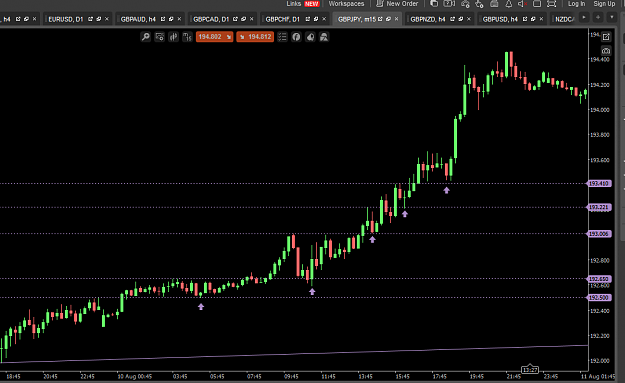Select the 193.221 horizontal line label

[599, 207]
